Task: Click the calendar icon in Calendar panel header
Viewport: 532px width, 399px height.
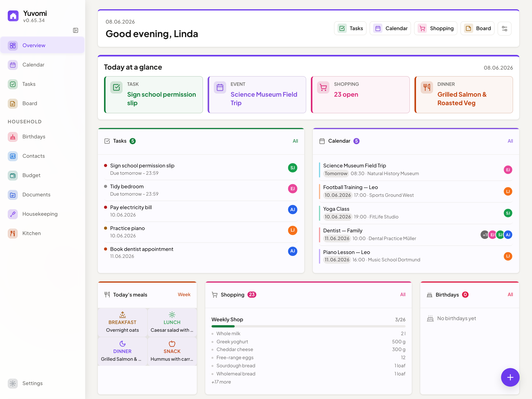Action: (x=322, y=141)
